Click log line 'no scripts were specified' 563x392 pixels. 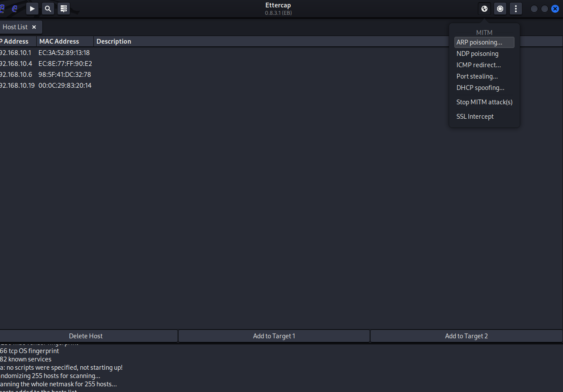pos(61,368)
